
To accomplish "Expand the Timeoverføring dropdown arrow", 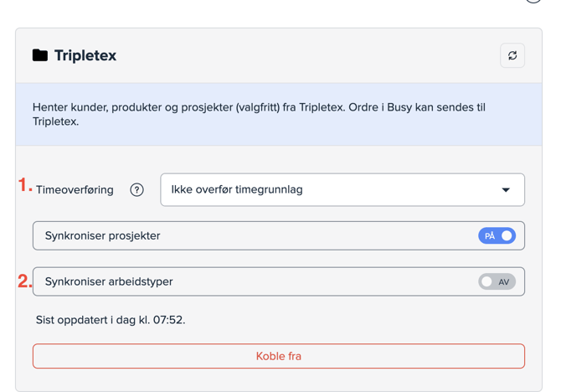I will pos(506,190).
